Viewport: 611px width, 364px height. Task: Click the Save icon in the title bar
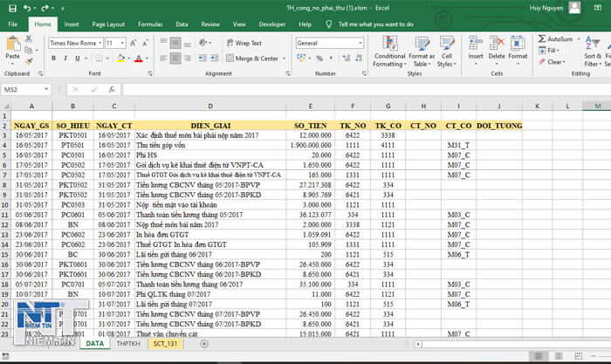click(x=12, y=8)
